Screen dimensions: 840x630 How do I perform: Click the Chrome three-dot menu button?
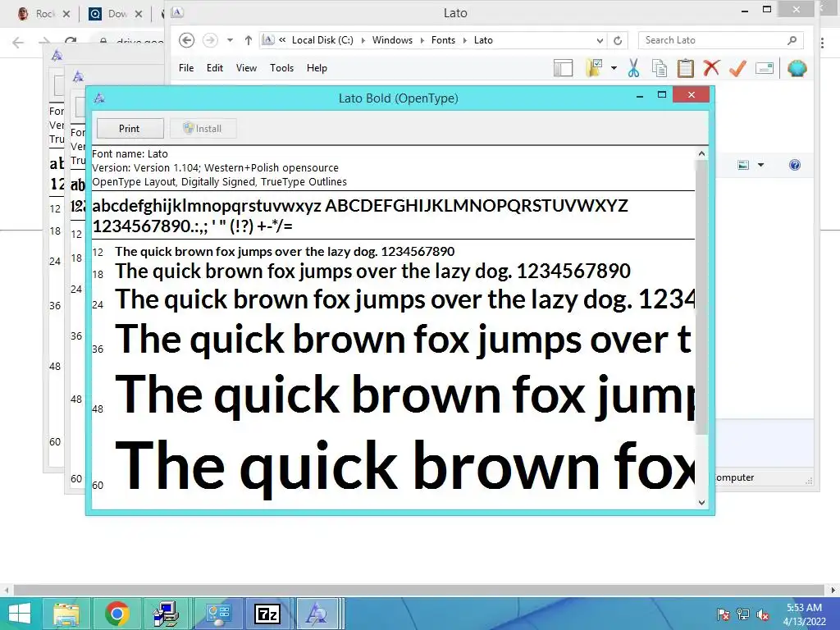tap(822, 43)
